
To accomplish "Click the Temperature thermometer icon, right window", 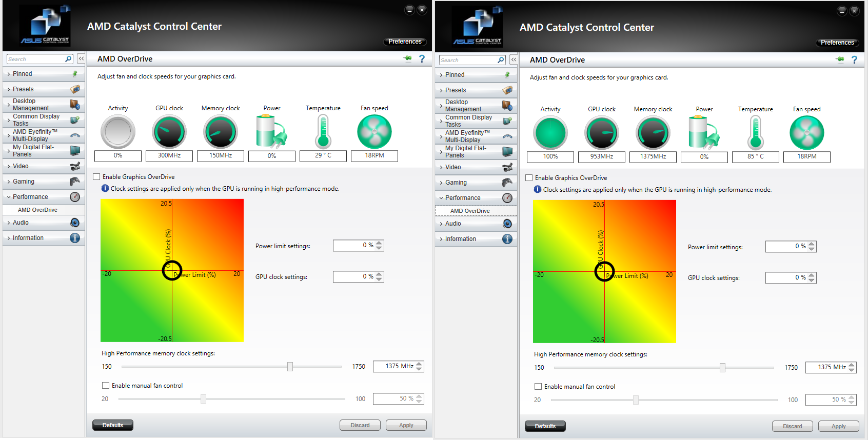I will (x=756, y=133).
